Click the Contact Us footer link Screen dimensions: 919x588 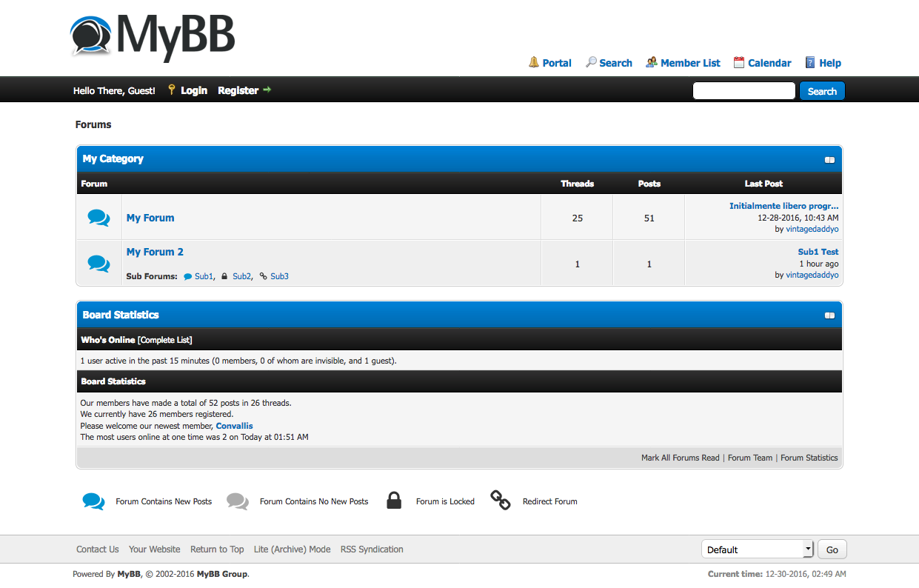98,549
